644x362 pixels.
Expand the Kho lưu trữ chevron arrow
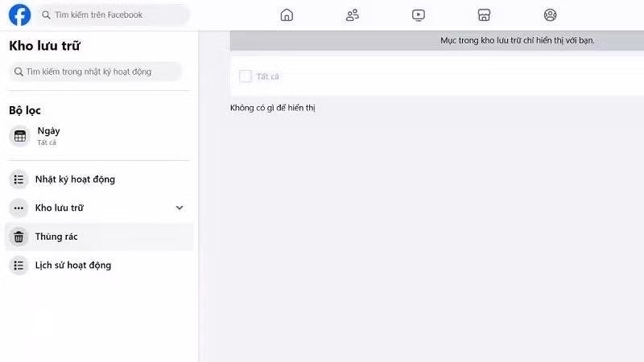click(180, 208)
